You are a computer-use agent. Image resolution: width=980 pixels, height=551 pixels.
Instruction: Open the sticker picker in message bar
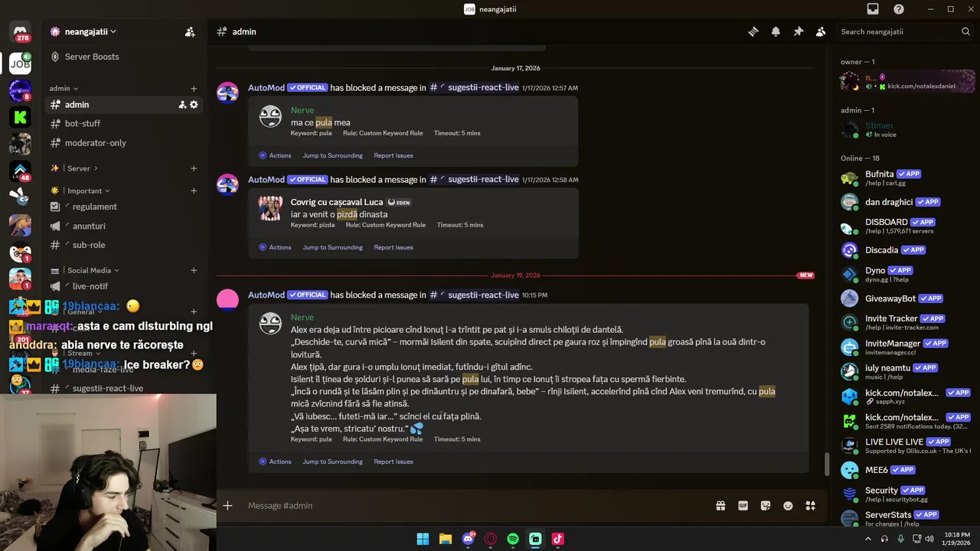[x=765, y=506]
